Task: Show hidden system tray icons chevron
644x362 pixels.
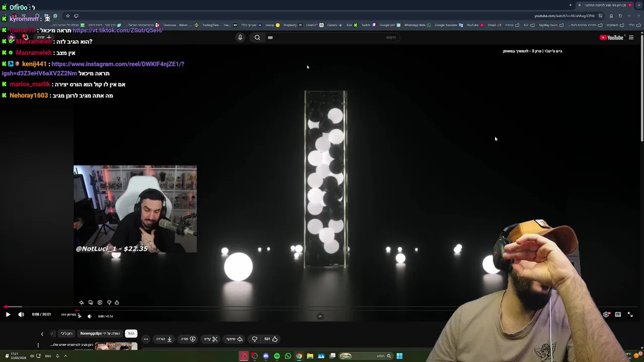Action: (65, 356)
